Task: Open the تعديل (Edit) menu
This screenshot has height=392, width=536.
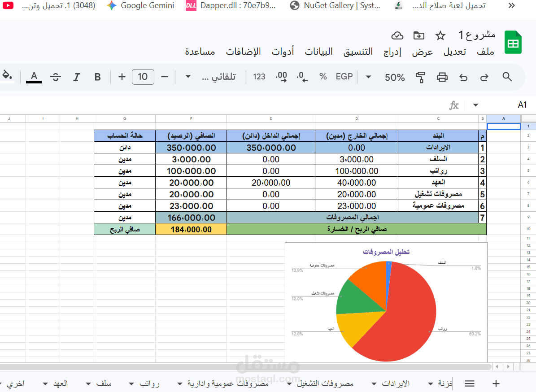Action: [x=455, y=52]
